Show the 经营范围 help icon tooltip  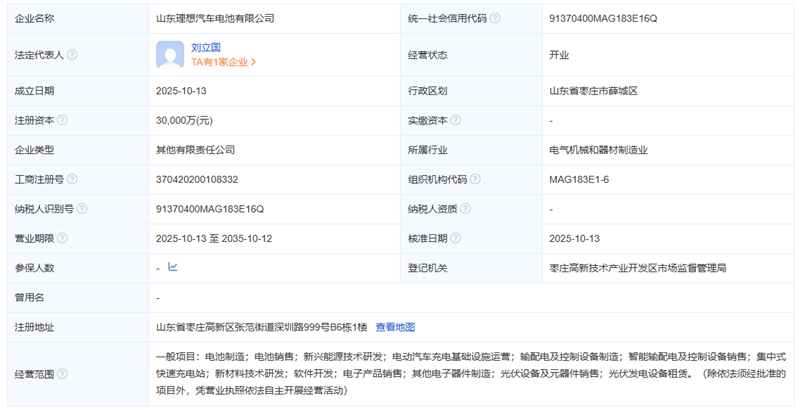[x=62, y=374]
